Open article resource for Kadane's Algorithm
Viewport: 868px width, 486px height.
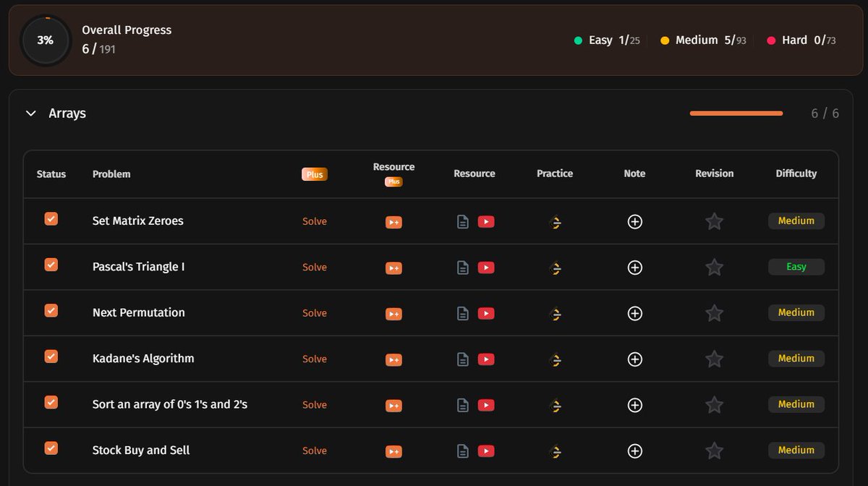tap(463, 359)
